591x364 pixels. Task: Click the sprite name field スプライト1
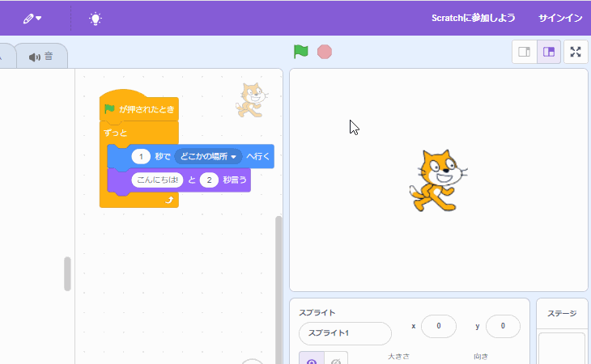(345, 333)
